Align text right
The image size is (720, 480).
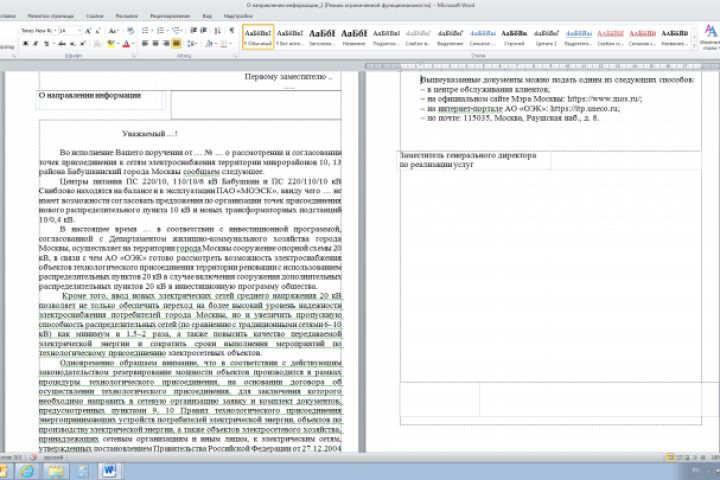point(166,44)
